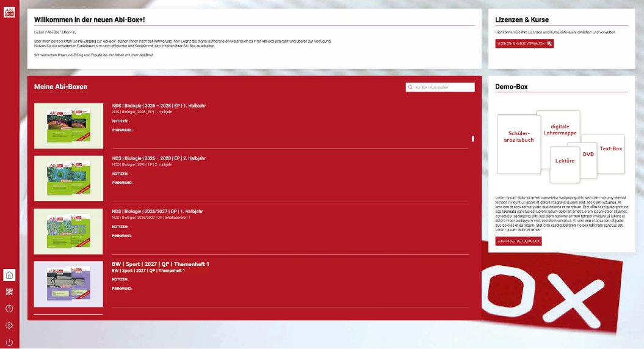
Task: Open BW Sport 2027 QP Themenheft 1 title
Action: [160, 264]
